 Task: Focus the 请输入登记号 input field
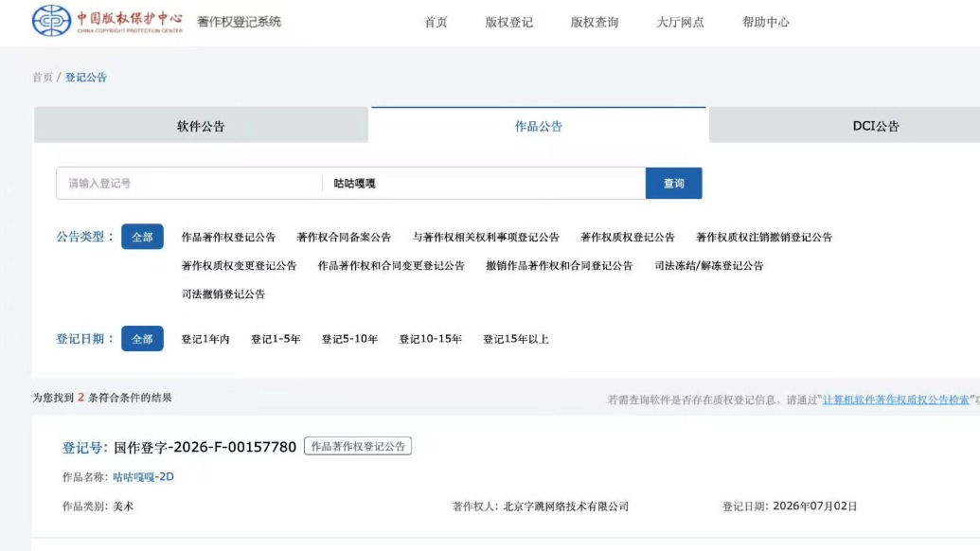188,183
